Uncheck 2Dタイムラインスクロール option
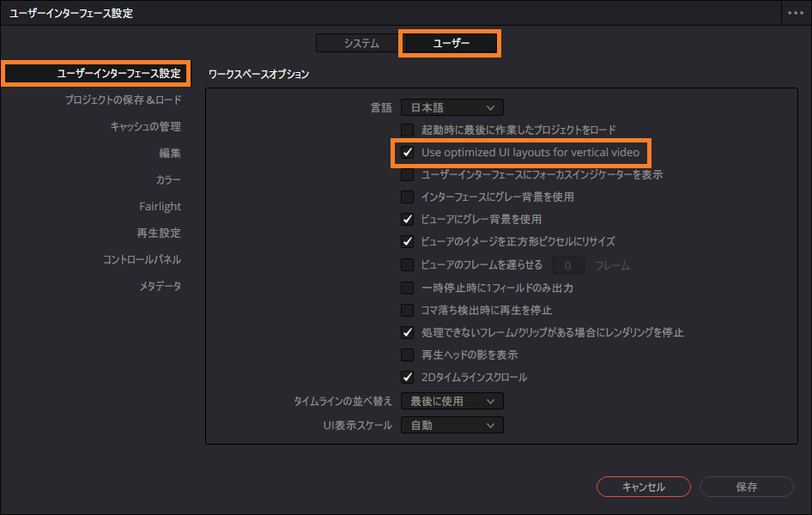This screenshot has width=812, height=515. (408, 378)
